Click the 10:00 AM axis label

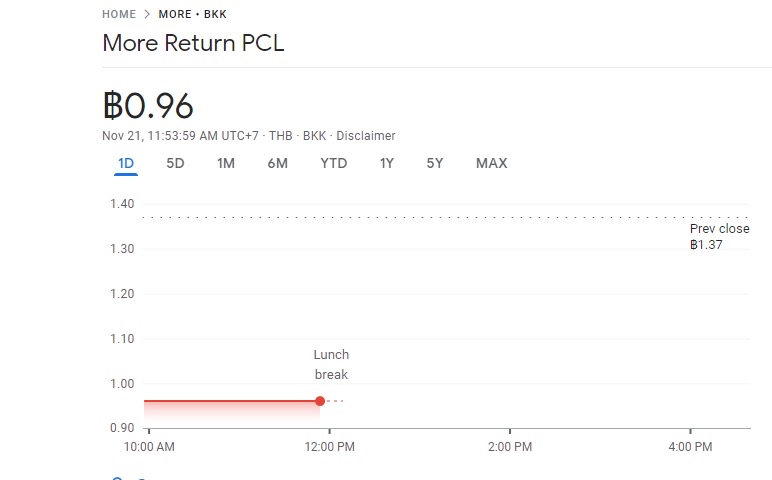point(149,447)
